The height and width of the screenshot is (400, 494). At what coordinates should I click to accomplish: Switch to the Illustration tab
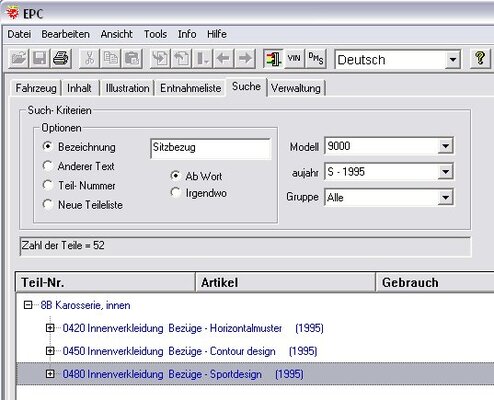[x=127, y=88]
